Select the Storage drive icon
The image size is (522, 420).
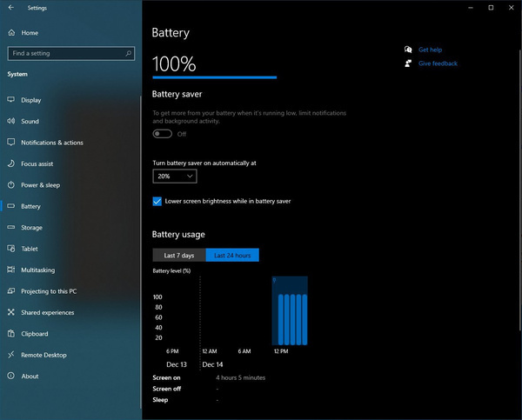(x=11, y=227)
